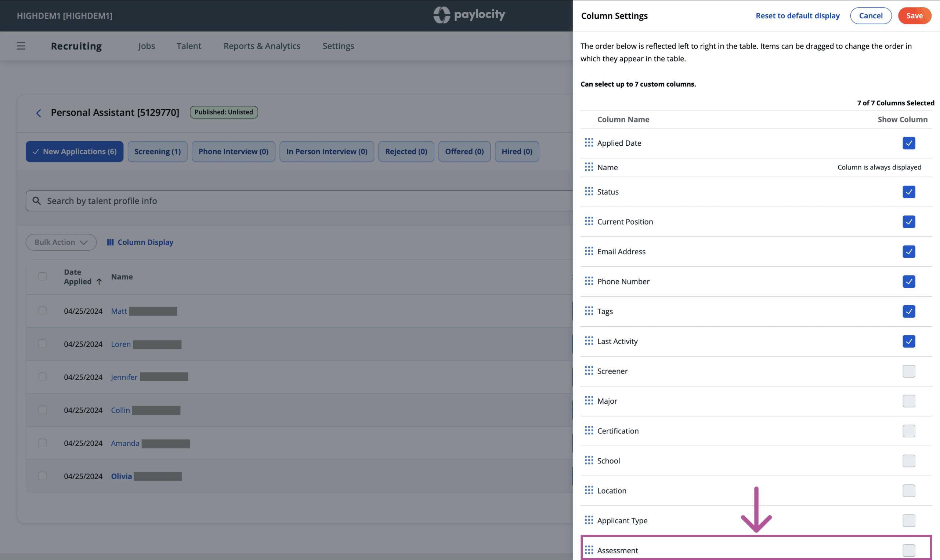Open applicant Amanda's profile link
The height and width of the screenshot is (560, 940).
tap(125, 443)
